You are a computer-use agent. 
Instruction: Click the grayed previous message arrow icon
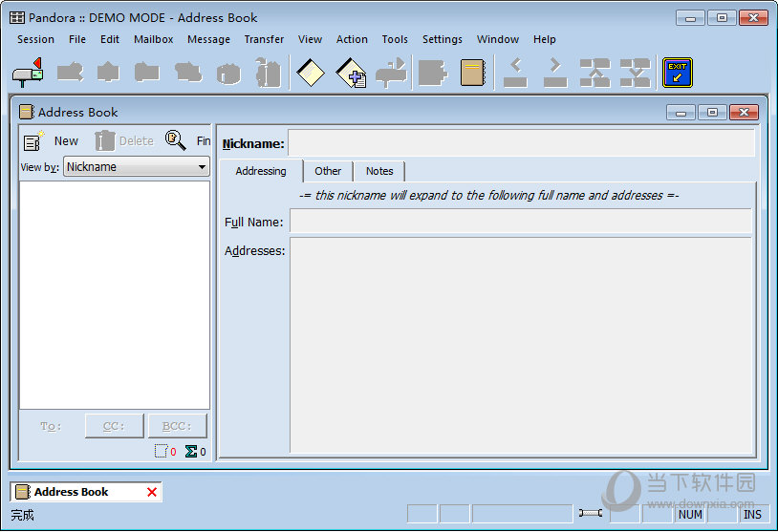(x=515, y=73)
